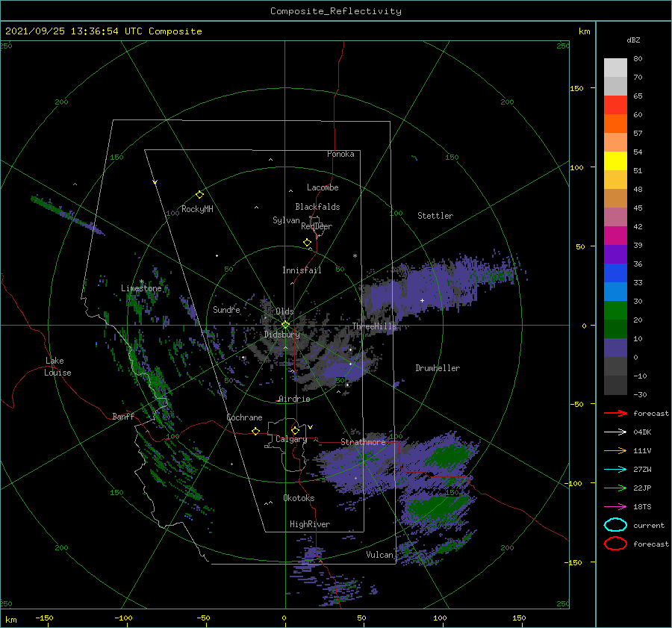Click the Drumheller city label
Image resolution: width=672 pixels, height=628 pixels.
pos(438,368)
